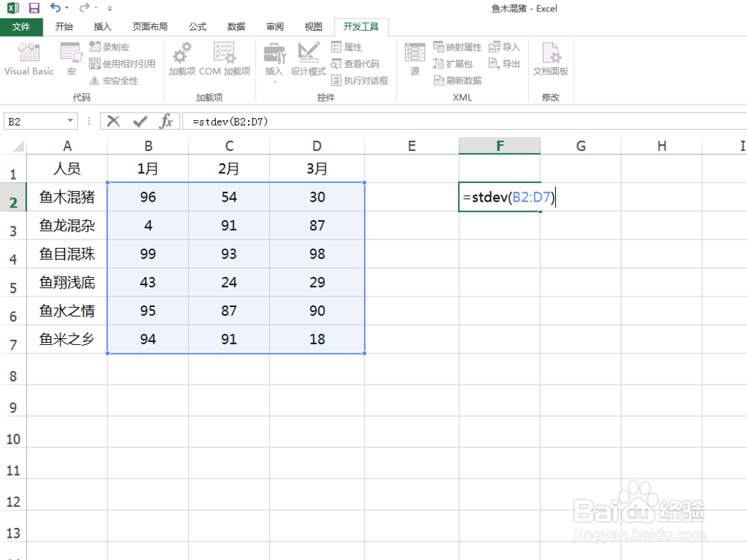Open 宏安全性 settings
The image size is (747, 560).
click(114, 80)
